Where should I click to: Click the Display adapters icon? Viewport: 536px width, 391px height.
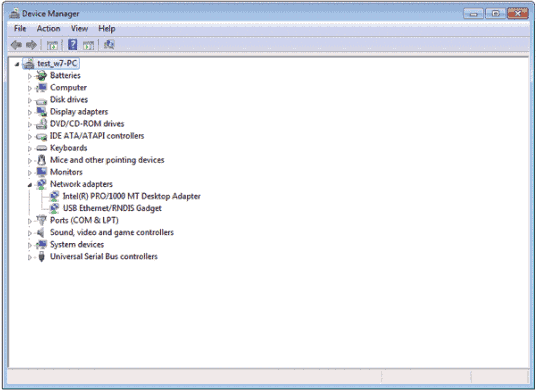click(41, 112)
